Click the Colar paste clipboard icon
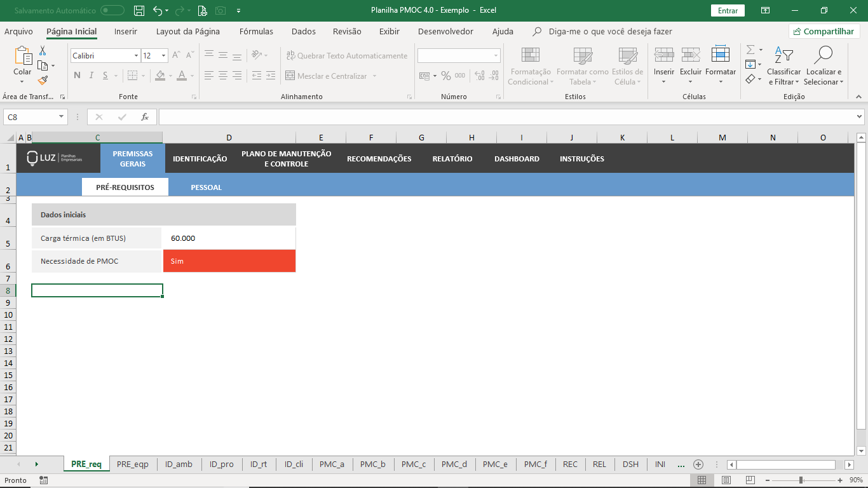This screenshot has height=488, width=868. 23,55
